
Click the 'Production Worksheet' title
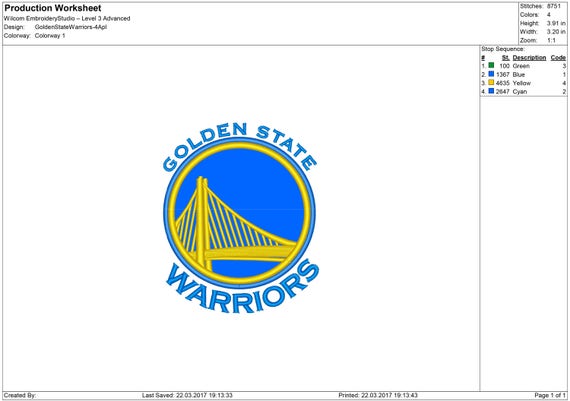coord(53,8)
